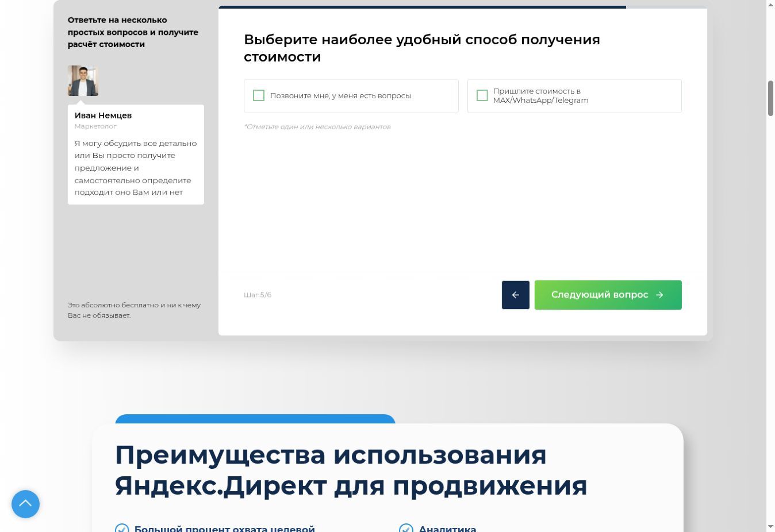
Task: Click checkmark icon beside 'Аналитика'
Action: (x=406, y=529)
